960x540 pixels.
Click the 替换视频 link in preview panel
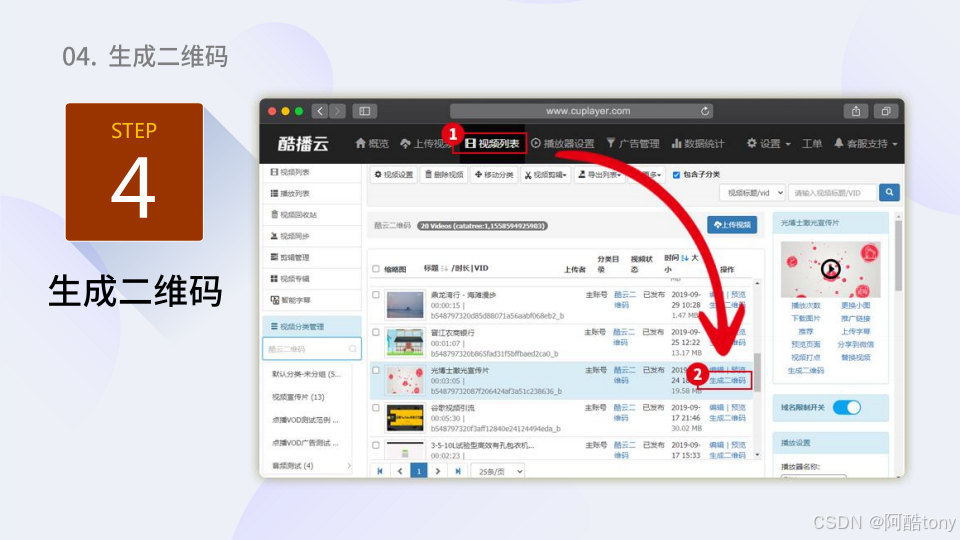pos(855,357)
